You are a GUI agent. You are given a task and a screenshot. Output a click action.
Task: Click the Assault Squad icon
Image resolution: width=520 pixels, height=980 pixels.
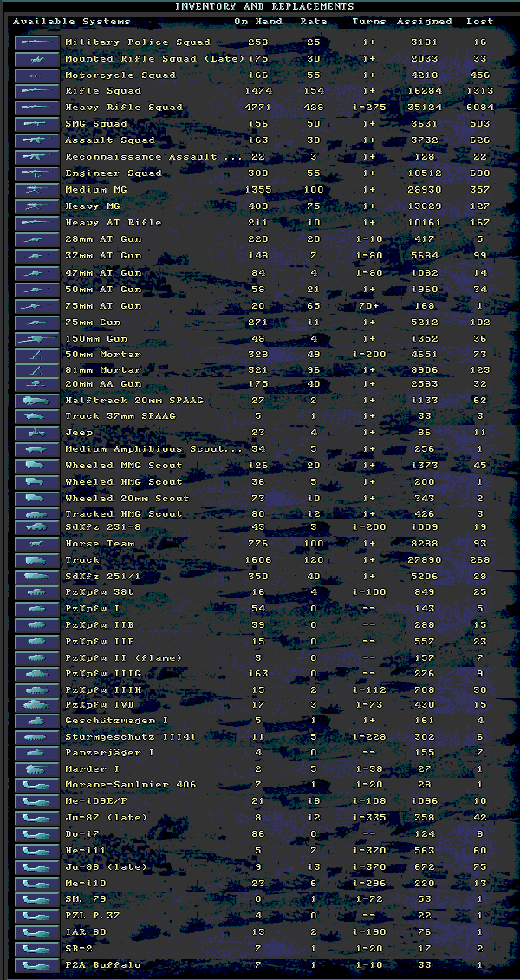pyautogui.click(x=37, y=140)
